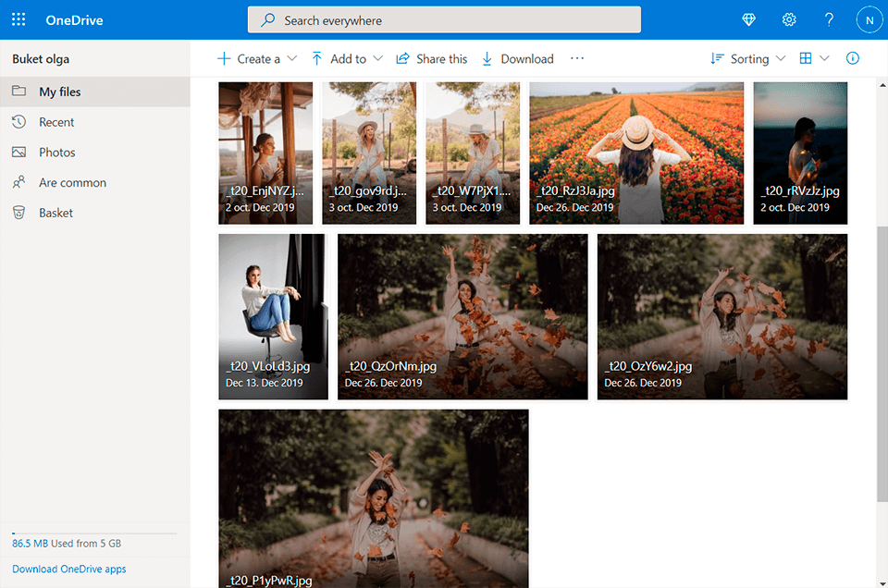Open the app launcher grid icon
The height and width of the screenshot is (588, 888).
coord(18,19)
